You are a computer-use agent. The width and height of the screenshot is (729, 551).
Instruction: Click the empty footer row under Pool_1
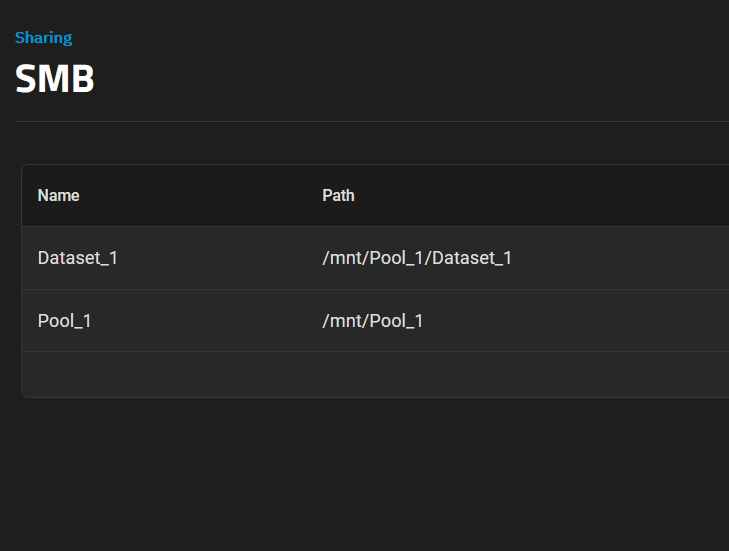click(x=375, y=374)
